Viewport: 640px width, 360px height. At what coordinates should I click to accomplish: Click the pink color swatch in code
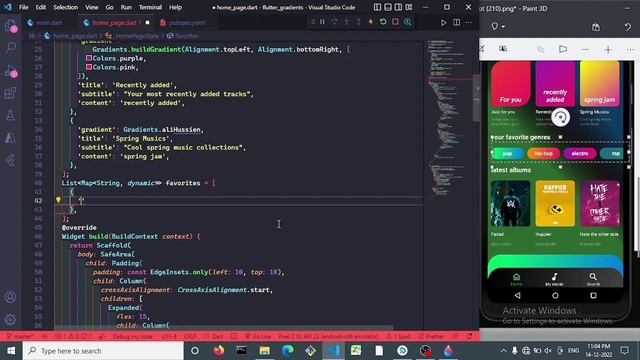(x=89, y=67)
